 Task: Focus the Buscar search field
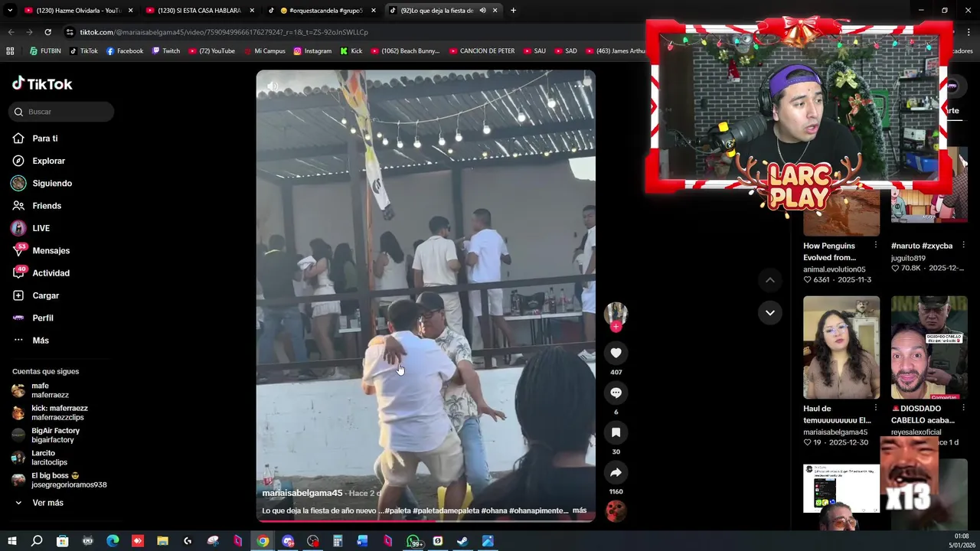pyautogui.click(x=61, y=112)
